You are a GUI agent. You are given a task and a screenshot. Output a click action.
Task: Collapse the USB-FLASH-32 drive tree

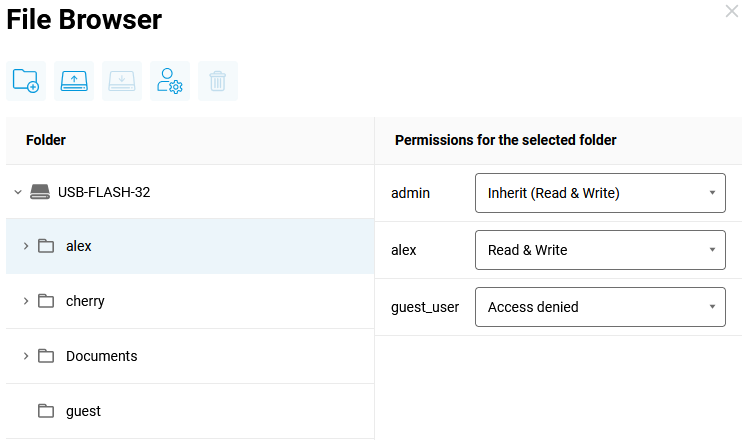18,192
